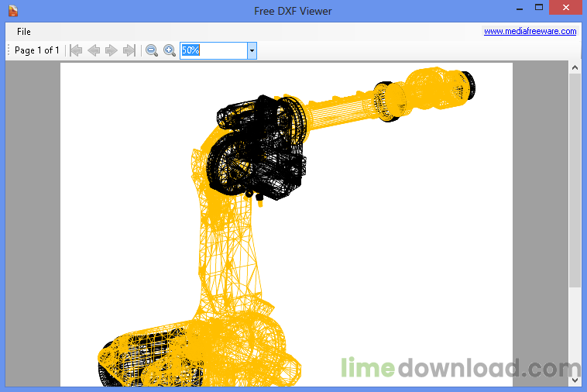Open the www.mediafreeware.com link
587x392 pixels.
point(530,31)
